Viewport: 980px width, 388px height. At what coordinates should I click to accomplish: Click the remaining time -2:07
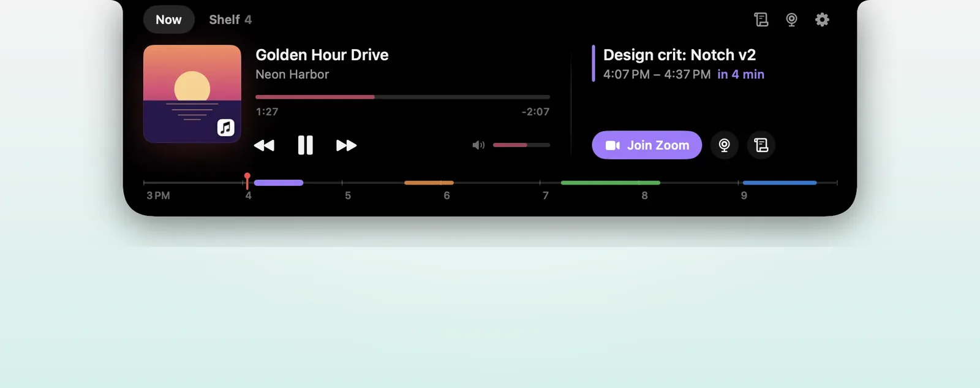(x=535, y=112)
